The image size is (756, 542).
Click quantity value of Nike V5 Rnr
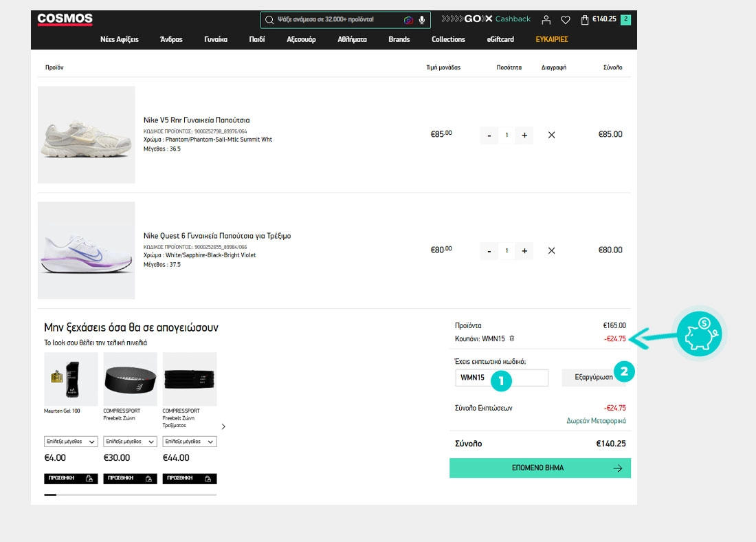507,135
